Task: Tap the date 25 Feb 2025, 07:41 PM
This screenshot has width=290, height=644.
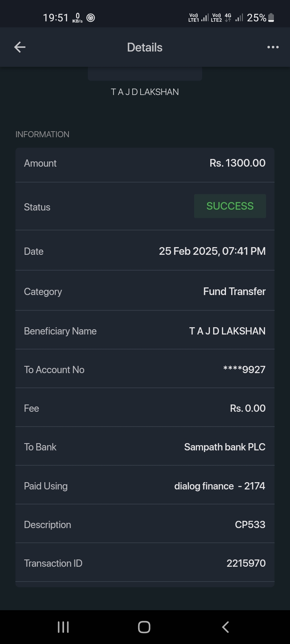Action: [x=212, y=251]
